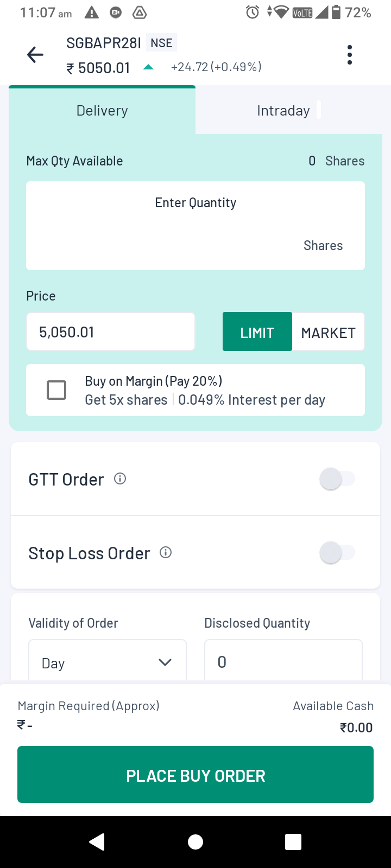Image resolution: width=391 pixels, height=868 pixels.
Task: Check the Buy on Margin checkbox
Action: 56,390
